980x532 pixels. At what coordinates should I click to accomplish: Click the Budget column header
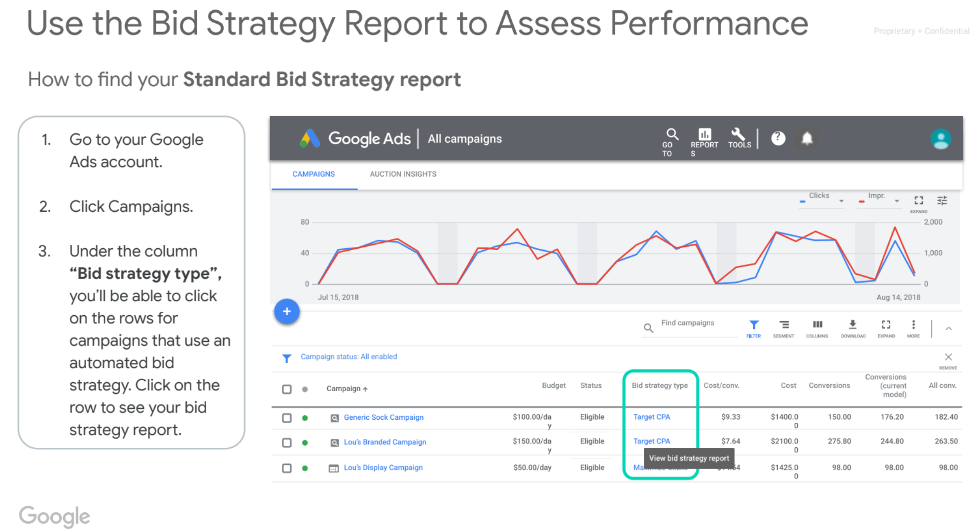coord(554,385)
